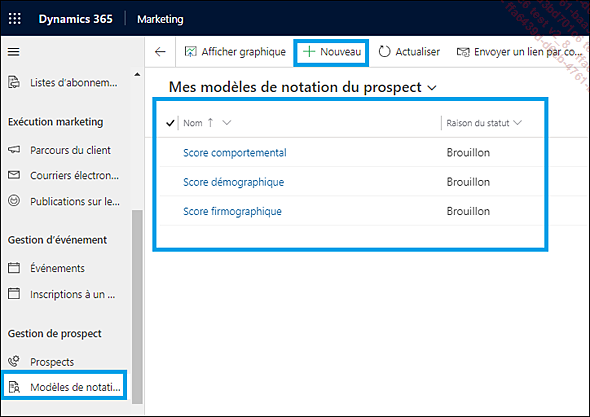Open the Dynamics 365 app launcher grid

coord(15,18)
